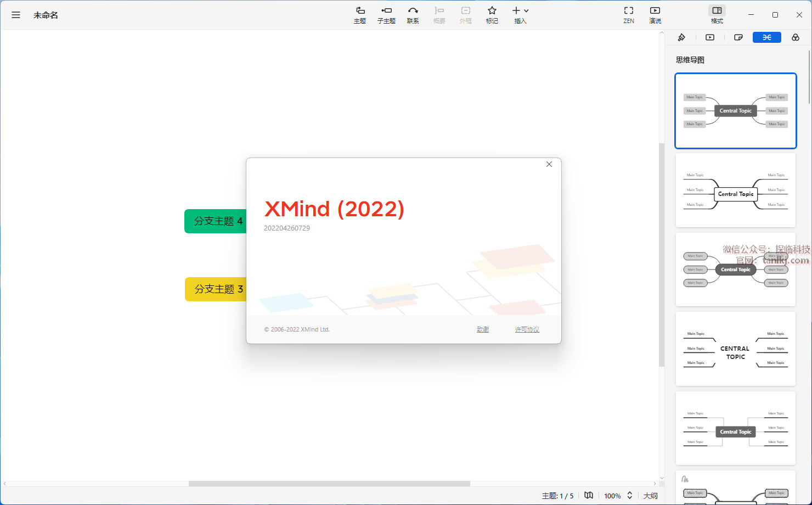Screen dimensions: 812x505
Task: Maximize the XMind window
Action: click(x=775, y=15)
